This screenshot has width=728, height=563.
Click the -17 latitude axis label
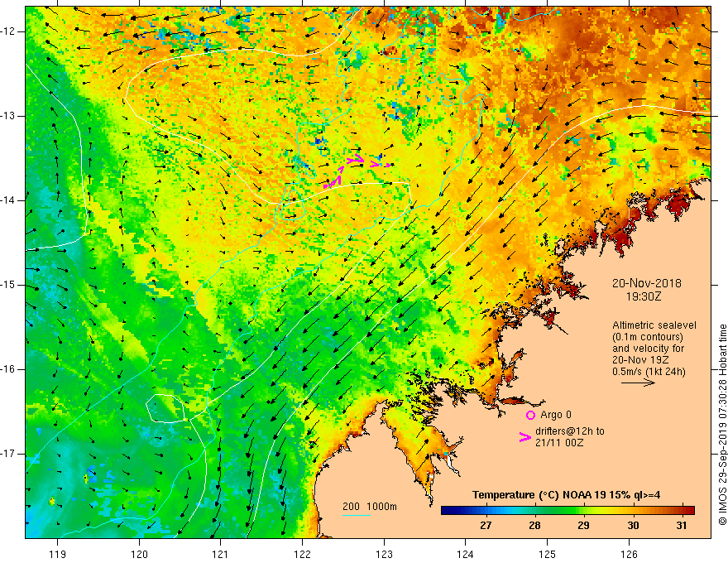click(9, 454)
